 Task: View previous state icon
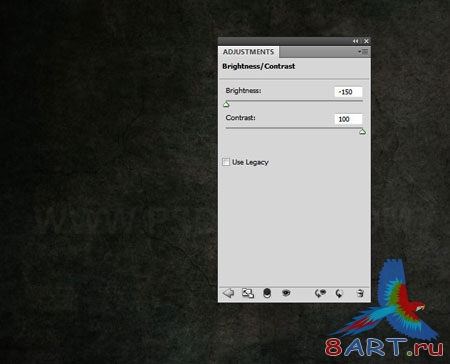pos(320,293)
